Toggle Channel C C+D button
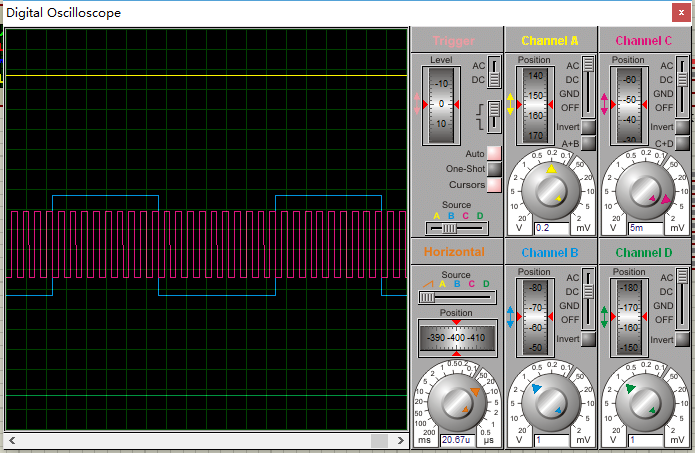Image resolution: width=695 pixels, height=453 pixels. tap(683, 143)
